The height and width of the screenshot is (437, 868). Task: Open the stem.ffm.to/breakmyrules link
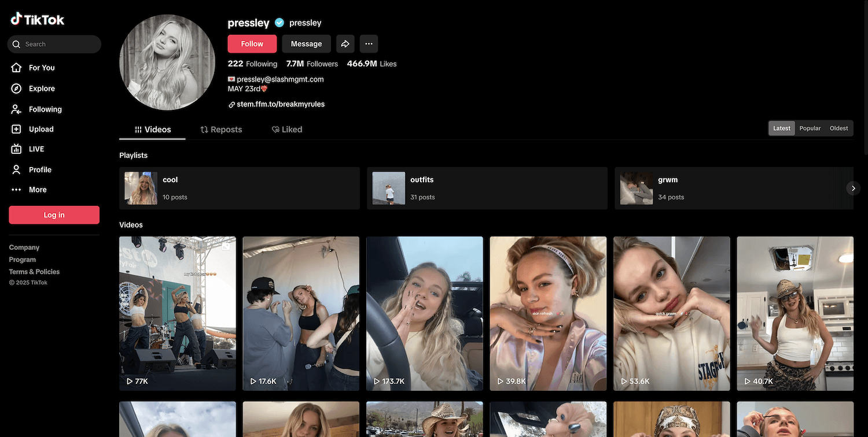click(x=280, y=105)
